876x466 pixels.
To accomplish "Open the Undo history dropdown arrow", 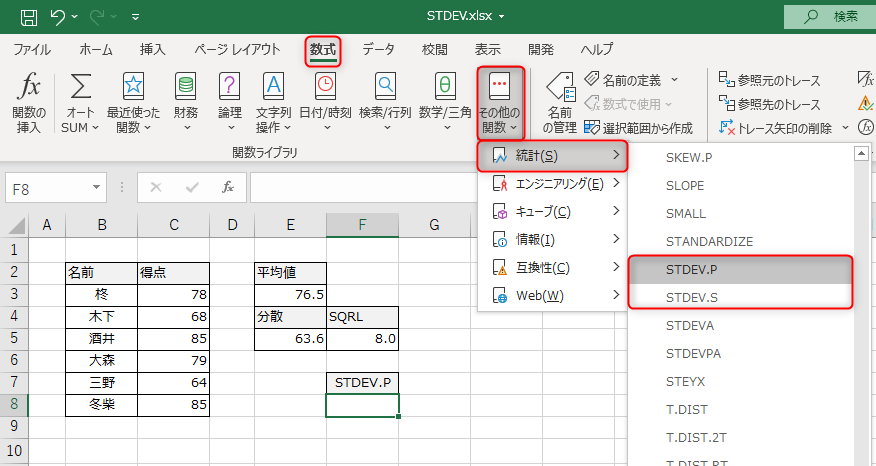I will pyautogui.click(x=75, y=17).
